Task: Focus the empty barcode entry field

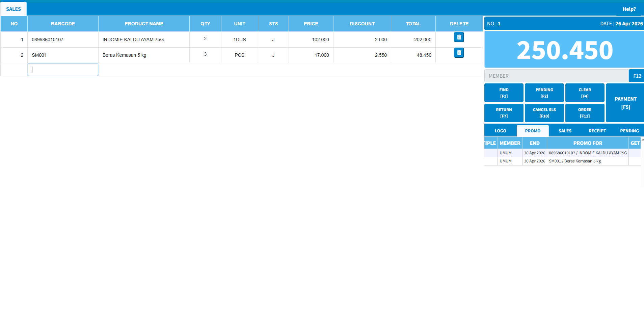Action: 63,70
